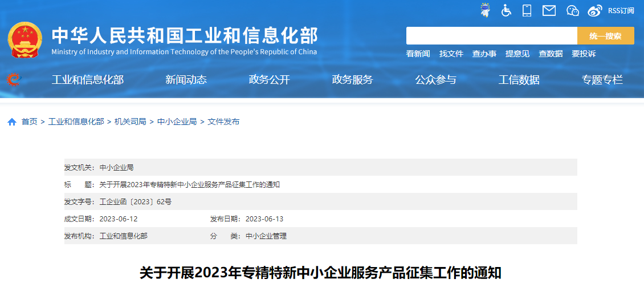
Task: Open 工业和信息化部 in the main navigation
Action: (x=88, y=80)
